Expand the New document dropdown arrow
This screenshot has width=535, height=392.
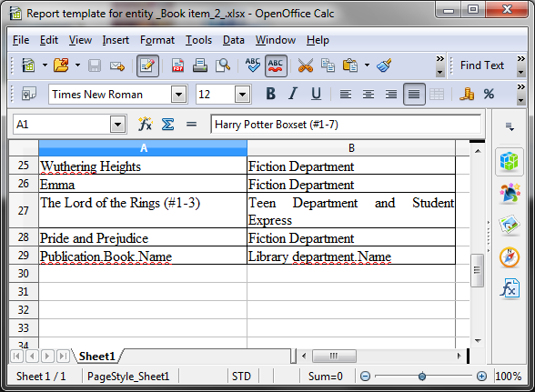[45, 65]
